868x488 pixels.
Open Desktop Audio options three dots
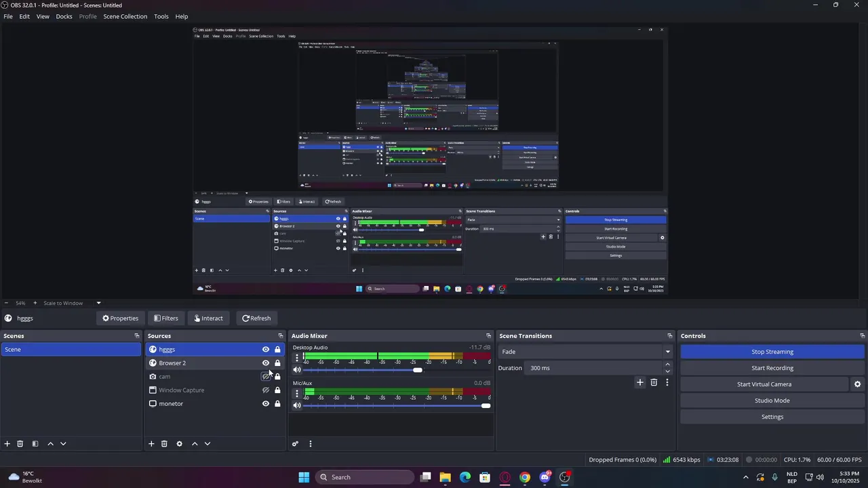tap(296, 357)
